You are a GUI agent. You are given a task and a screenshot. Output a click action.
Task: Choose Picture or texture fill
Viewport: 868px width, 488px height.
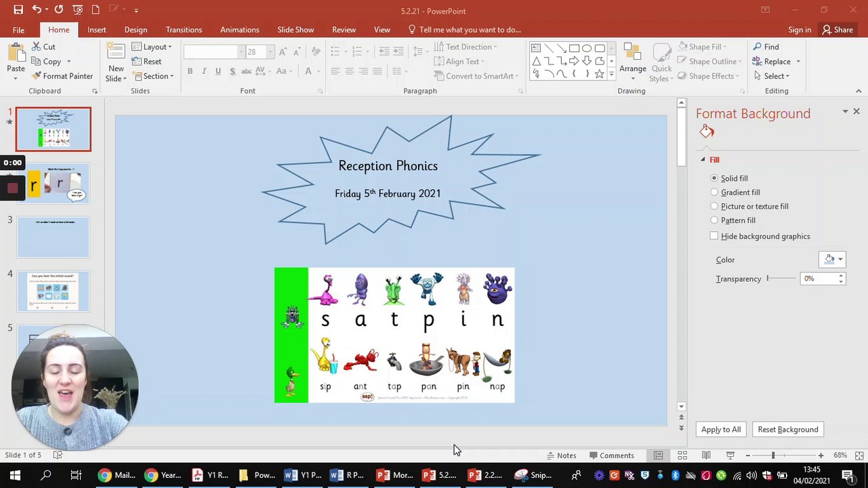(x=749, y=206)
